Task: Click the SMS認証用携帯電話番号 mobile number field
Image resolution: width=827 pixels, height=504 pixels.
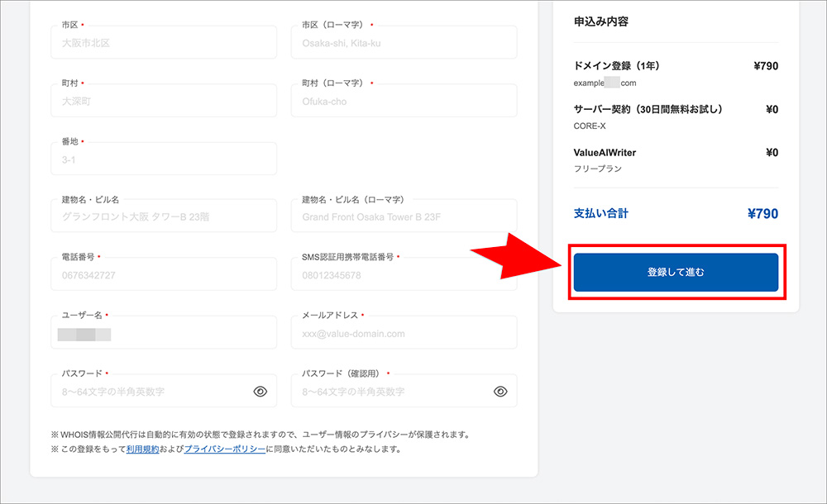Action: pos(404,273)
